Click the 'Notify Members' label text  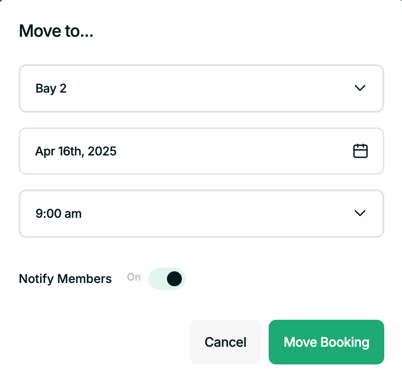click(x=65, y=279)
